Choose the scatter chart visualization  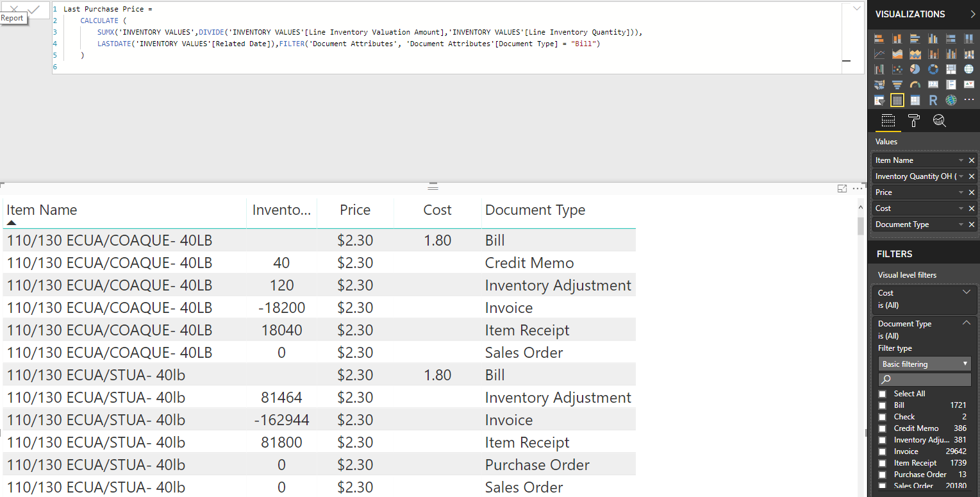tap(897, 69)
